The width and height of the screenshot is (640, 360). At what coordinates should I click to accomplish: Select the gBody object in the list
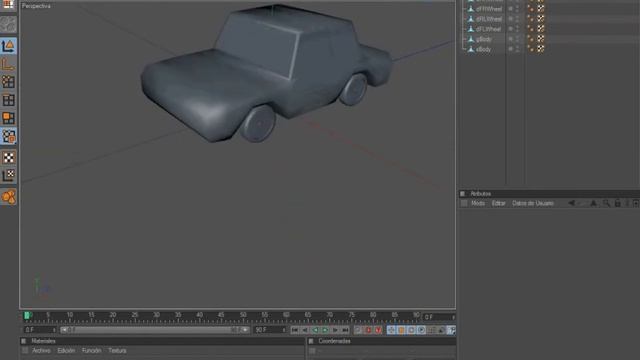click(x=484, y=39)
